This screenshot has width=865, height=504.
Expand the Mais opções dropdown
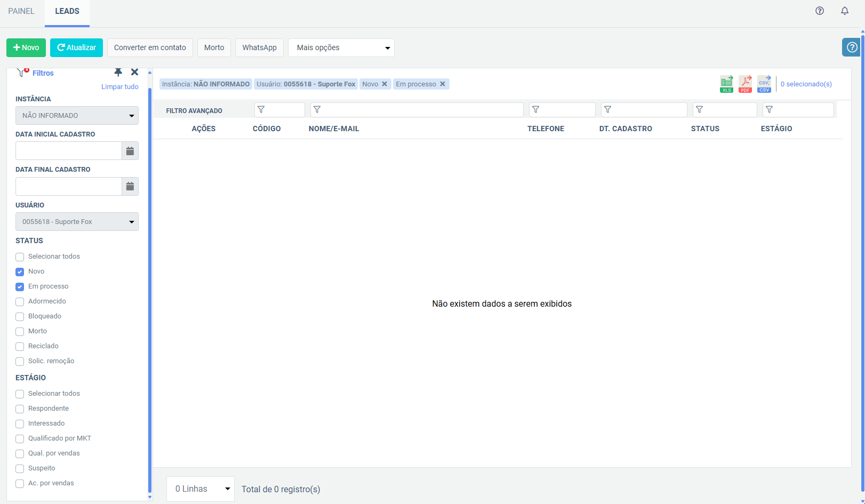click(x=341, y=47)
